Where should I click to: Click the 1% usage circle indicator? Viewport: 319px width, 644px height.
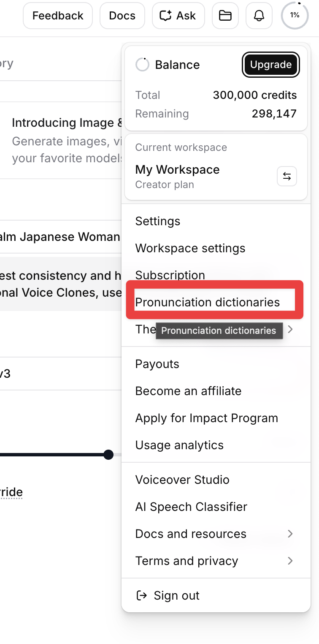[295, 16]
